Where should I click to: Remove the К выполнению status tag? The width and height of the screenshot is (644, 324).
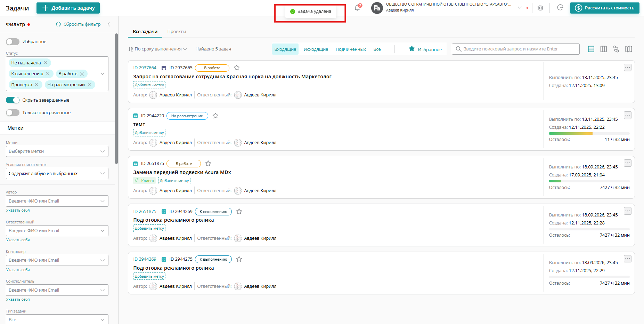point(48,74)
